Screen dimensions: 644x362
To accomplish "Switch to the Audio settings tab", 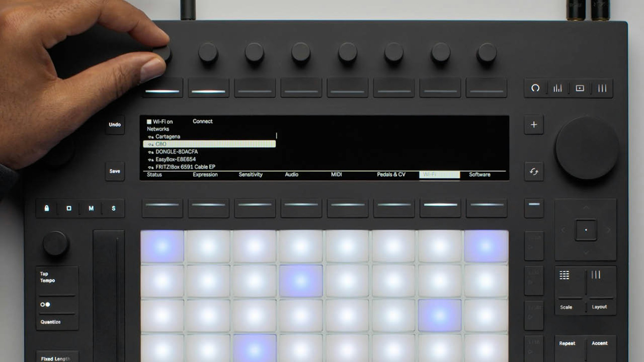I will 291,174.
